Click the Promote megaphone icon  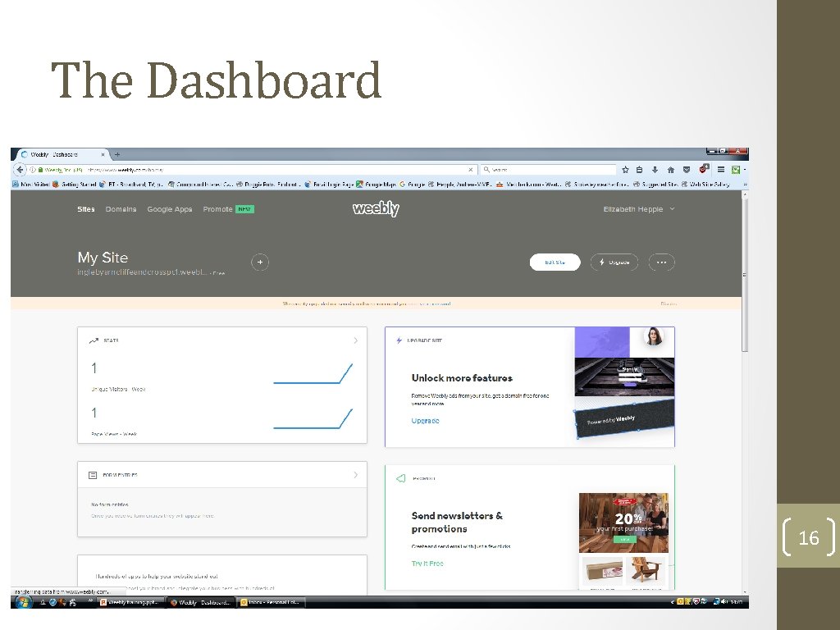click(x=400, y=478)
